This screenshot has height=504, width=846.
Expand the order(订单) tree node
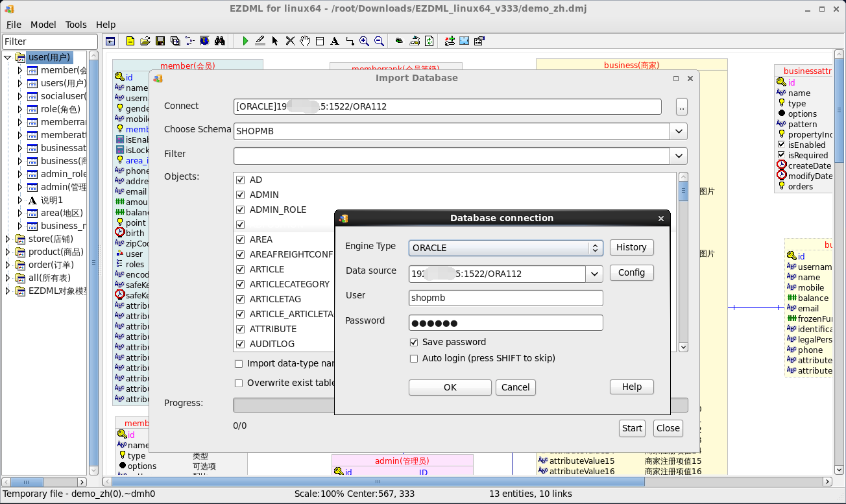tap(8, 265)
